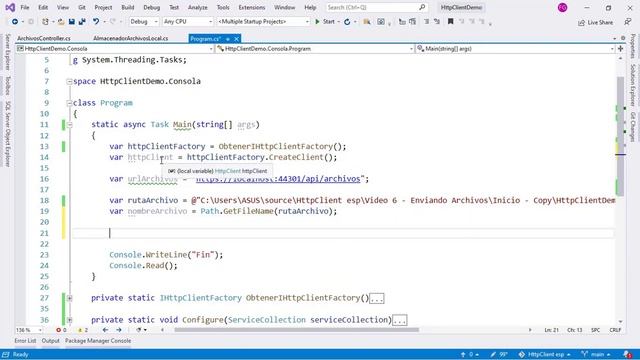The width and height of the screenshot is (640, 360).
Task: Go to previous issue arrow in editor footer
Action: click(x=105, y=330)
